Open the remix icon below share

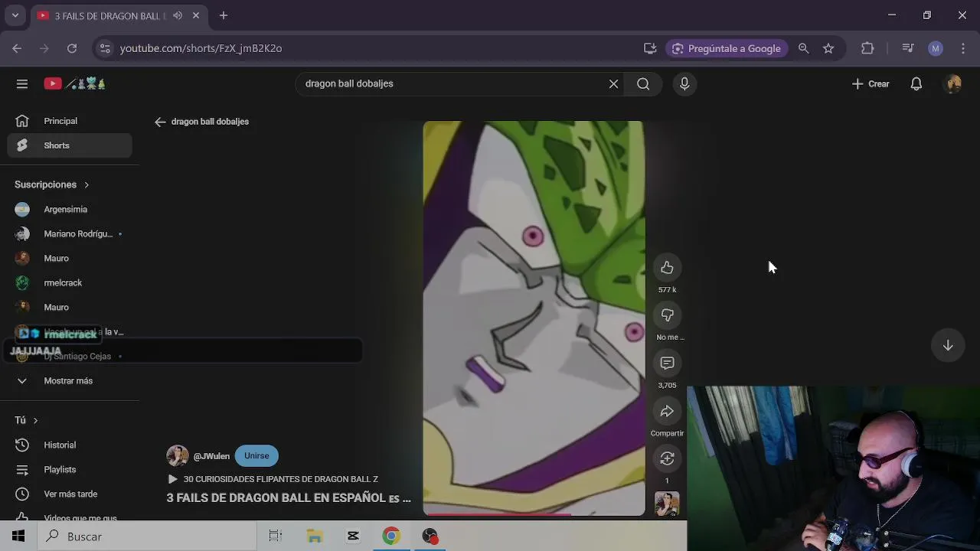tap(667, 458)
